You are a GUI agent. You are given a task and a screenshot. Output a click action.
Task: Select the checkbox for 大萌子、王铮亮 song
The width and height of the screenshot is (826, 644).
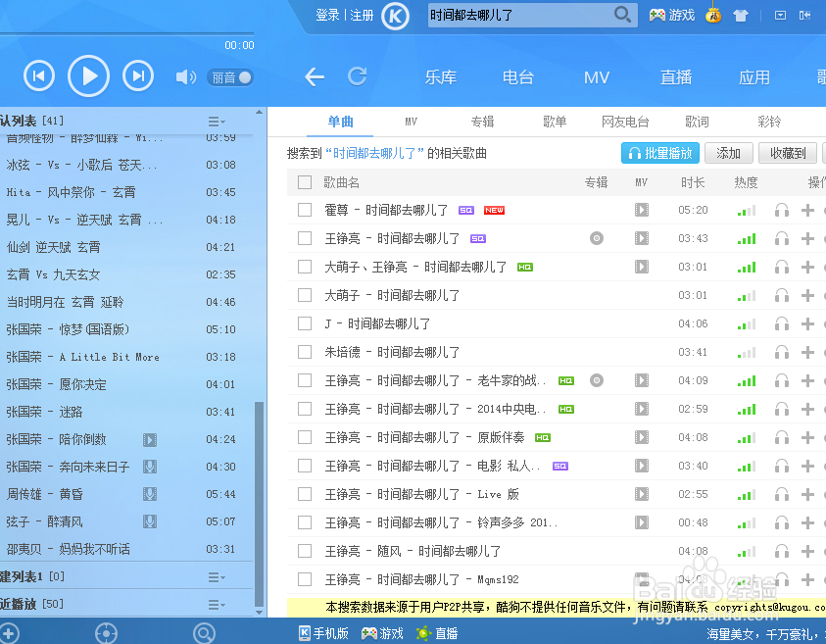[305, 267]
